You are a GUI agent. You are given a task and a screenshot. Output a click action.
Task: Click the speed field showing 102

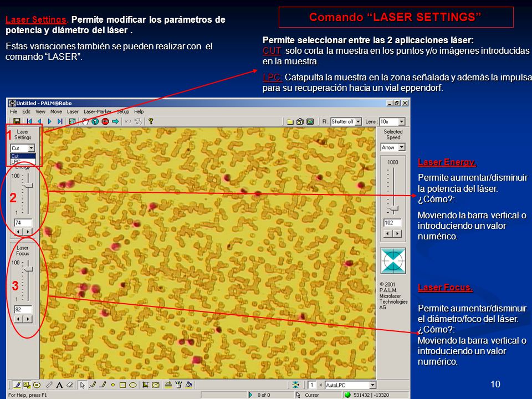click(392, 223)
